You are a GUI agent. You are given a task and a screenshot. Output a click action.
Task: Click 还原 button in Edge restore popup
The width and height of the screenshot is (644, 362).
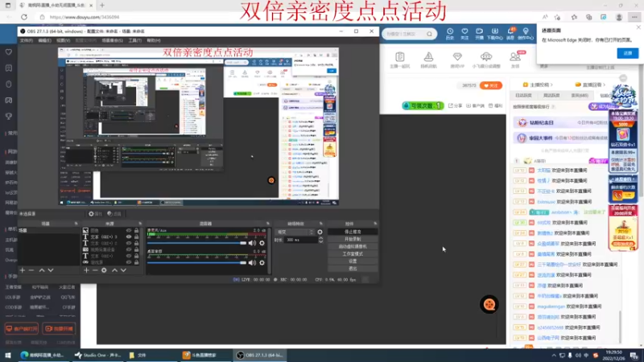(x=628, y=53)
